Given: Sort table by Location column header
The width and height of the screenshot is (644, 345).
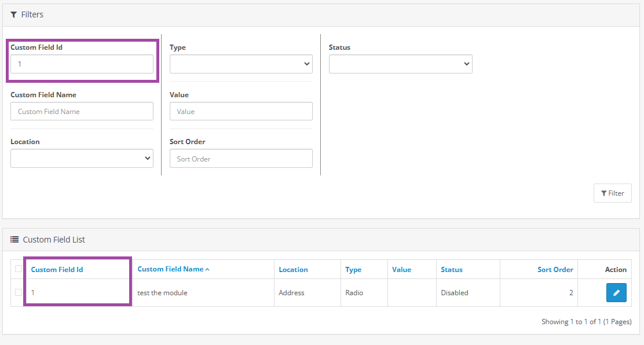Looking at the screenshot, I should (x=293, y=270).
